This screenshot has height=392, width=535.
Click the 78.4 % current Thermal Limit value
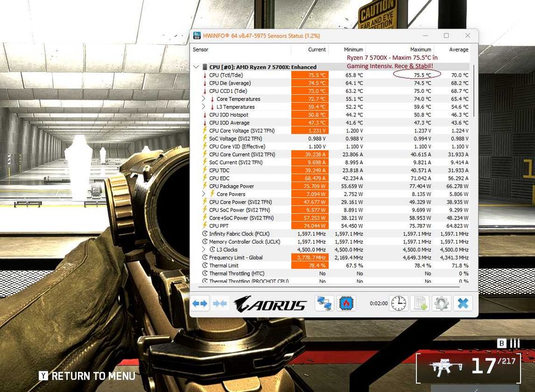(x=310, y=265)
